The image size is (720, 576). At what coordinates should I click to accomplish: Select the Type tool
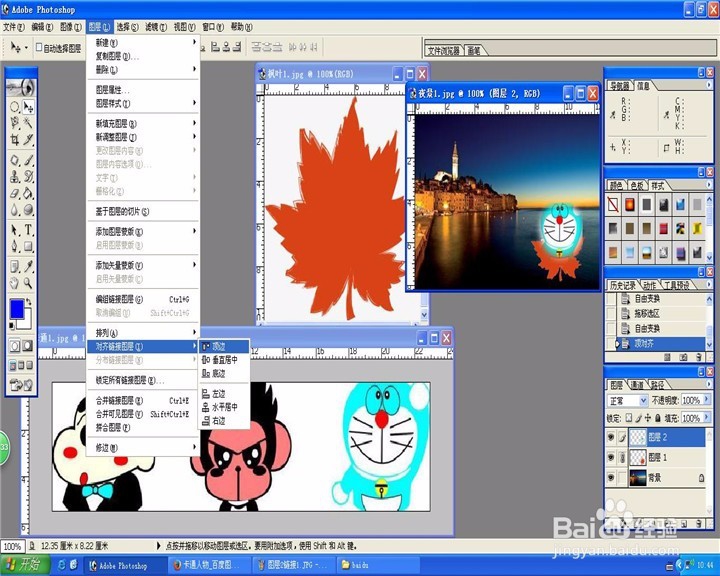click(x=28, y=230)
